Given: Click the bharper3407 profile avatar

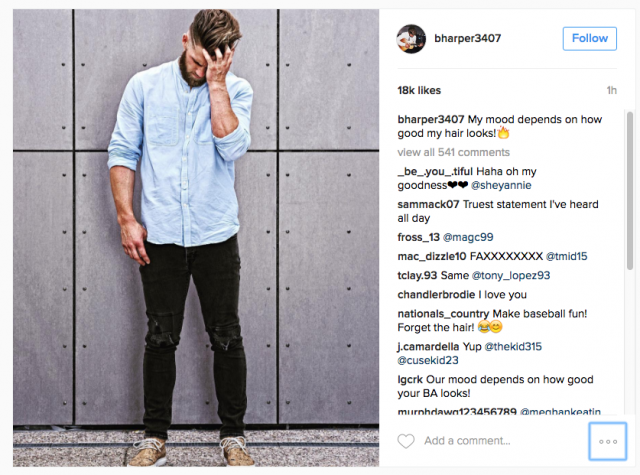Looking at the screenshot, I should pyautogui.click(x=411, y=39).
